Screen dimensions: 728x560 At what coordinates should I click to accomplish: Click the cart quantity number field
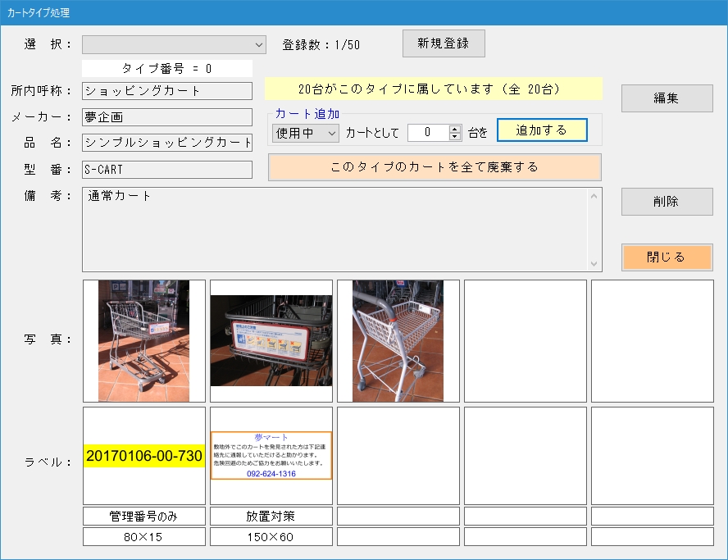click(x=428, y=133)
